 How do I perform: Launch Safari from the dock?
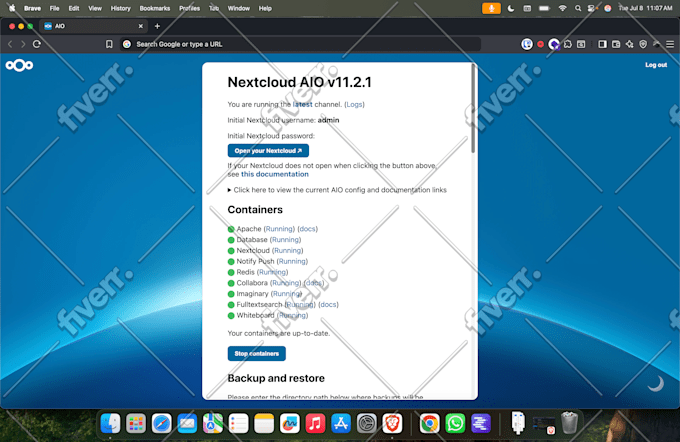(x=161, y=423)
